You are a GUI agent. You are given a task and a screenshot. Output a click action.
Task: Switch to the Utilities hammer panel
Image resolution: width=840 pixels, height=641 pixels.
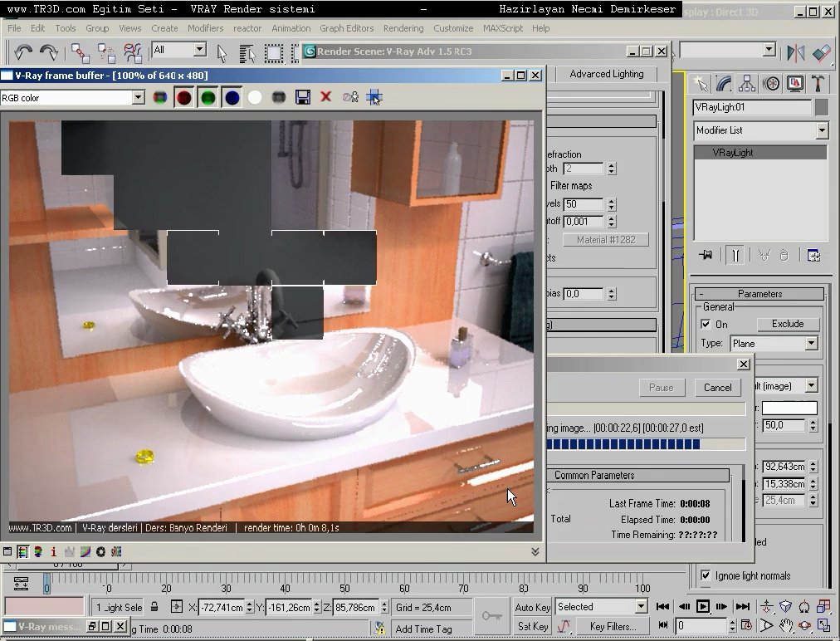click(x=818, y=83)
